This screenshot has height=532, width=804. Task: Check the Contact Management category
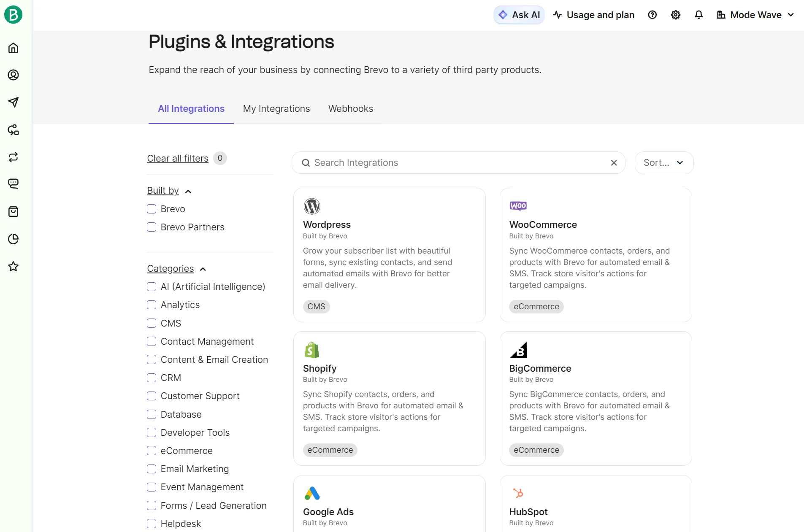click(x=152, y=341)
